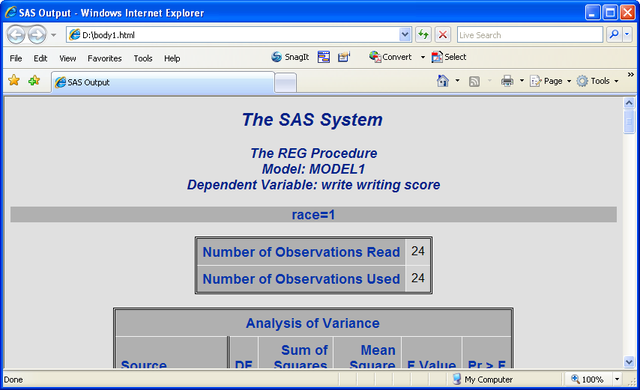Viewport: 640px width, 390px height.
Task: Click the Live Search input box
Action: pos(529,35)
